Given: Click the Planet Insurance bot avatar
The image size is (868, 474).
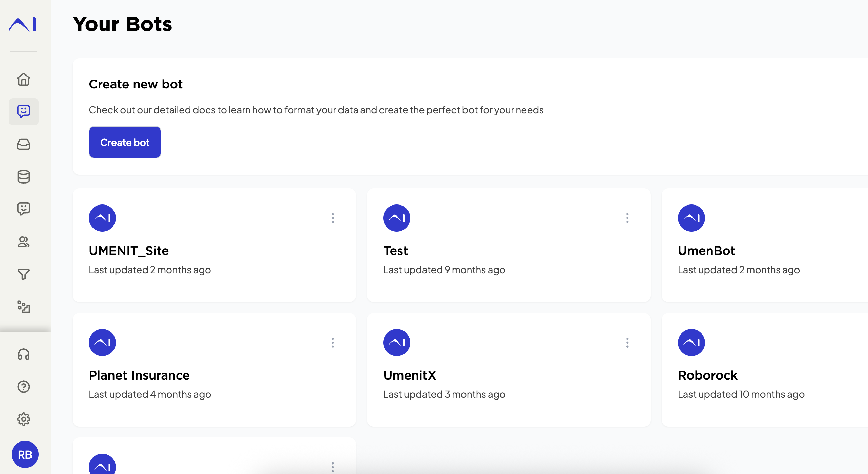Looking at the screenshot, I should [x=102, y=343].
